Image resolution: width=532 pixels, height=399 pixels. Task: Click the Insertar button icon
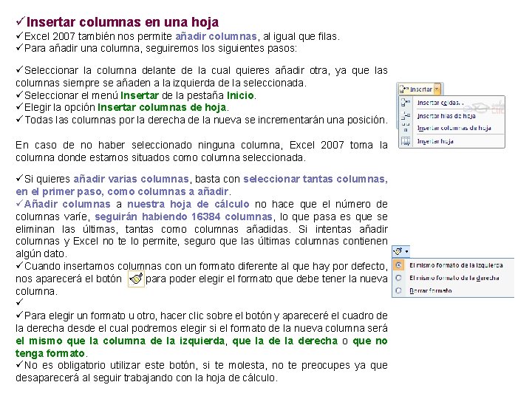click(x=404, y=89)
